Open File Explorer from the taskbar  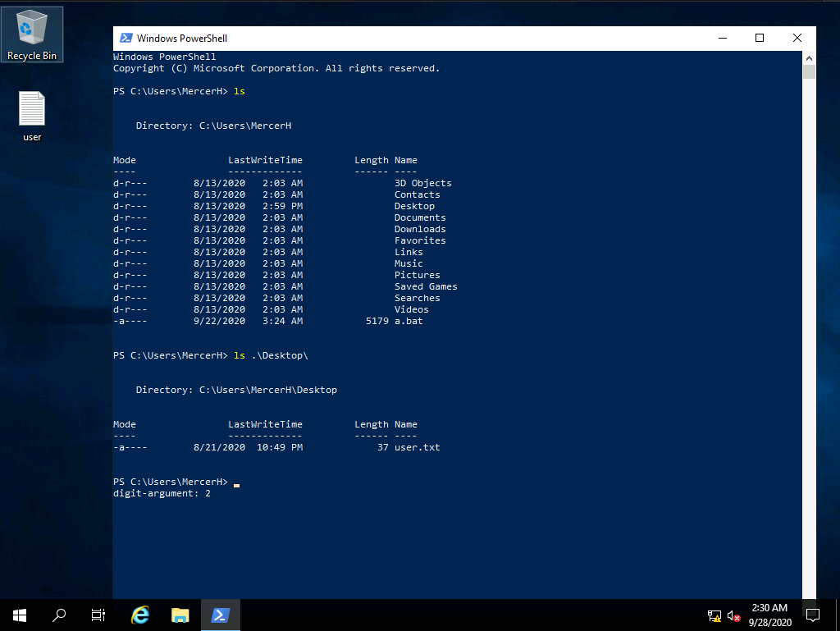180,615
